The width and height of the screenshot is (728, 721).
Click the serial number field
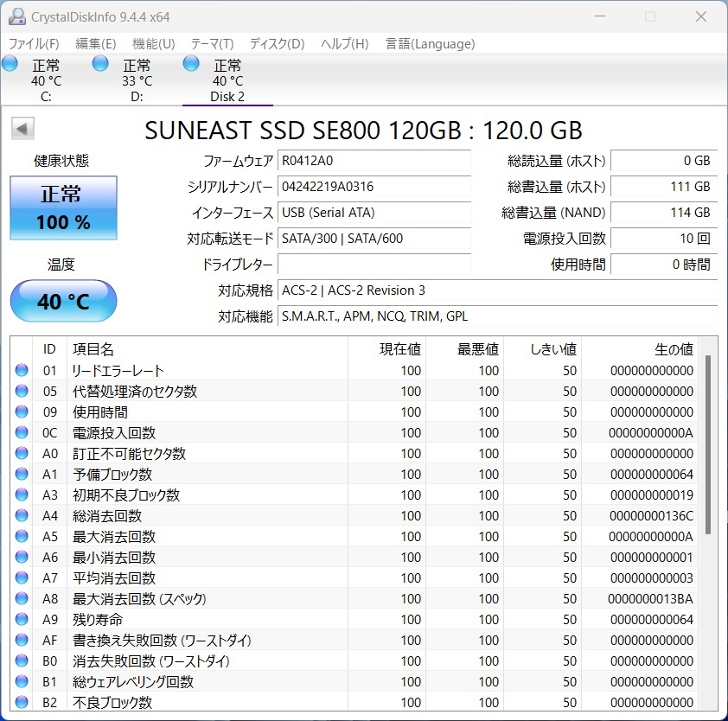coord(374,187)
